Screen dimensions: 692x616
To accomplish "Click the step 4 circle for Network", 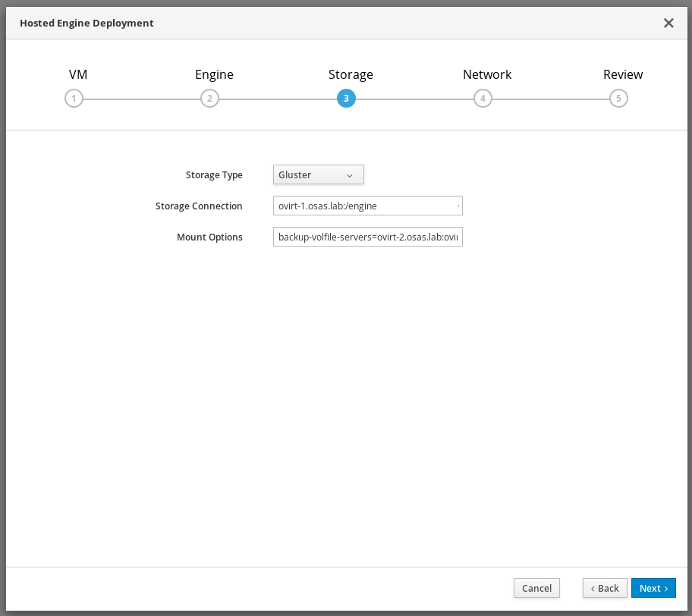I will [482, 99].
